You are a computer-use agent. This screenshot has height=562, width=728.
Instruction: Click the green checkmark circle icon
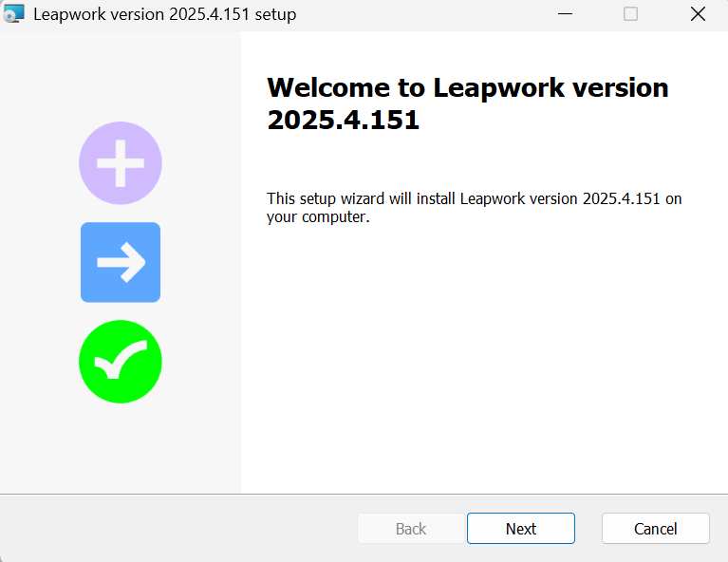[121, 362]
